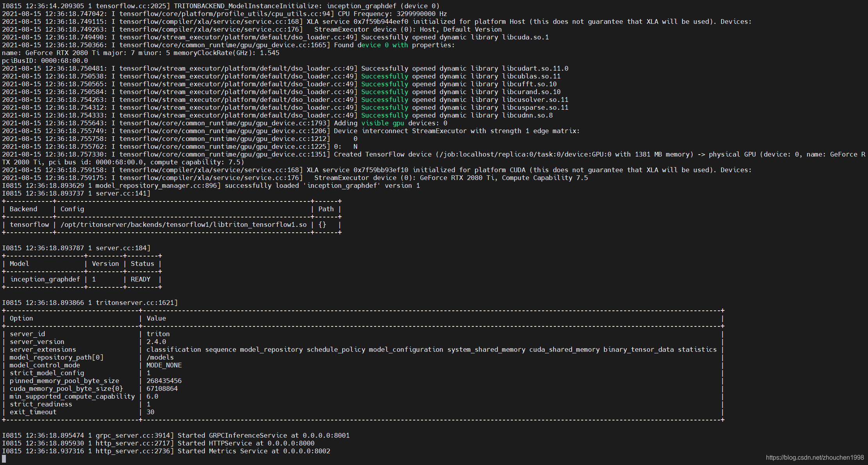The image size is (868, 465).
Task: Click green 'visible gpu' highlighted text
Action: (x=382, y=123)
